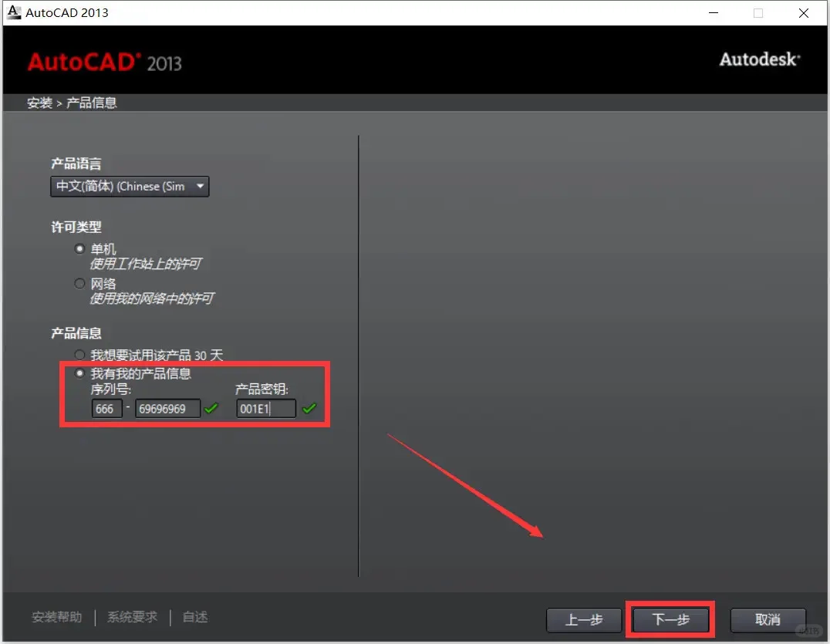Select the 单机 license type option
The height and width of the screenshot is (644, 830).
click(x=79, y=248)
